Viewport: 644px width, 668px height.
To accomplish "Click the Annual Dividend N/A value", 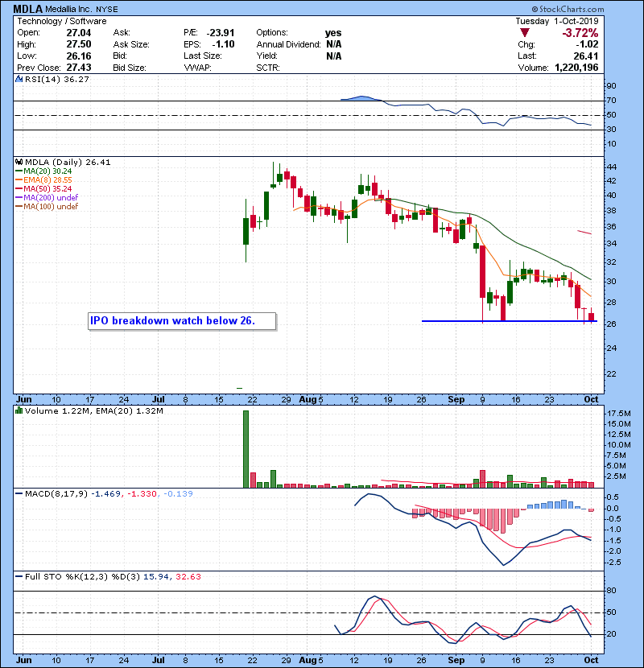I will coord(334,44).
